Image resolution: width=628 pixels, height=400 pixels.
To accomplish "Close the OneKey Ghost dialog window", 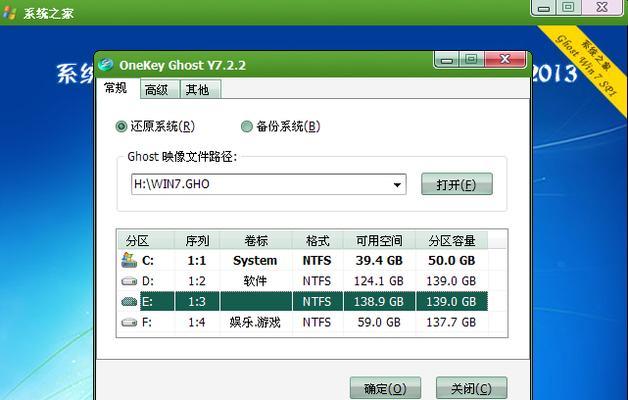I will coord(505,60).
